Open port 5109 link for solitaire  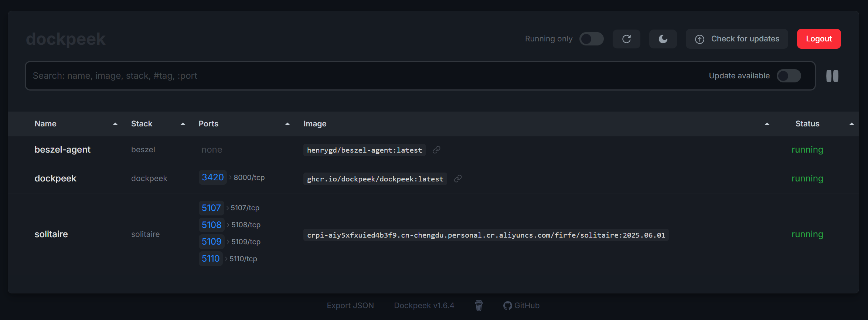[211, 242]
